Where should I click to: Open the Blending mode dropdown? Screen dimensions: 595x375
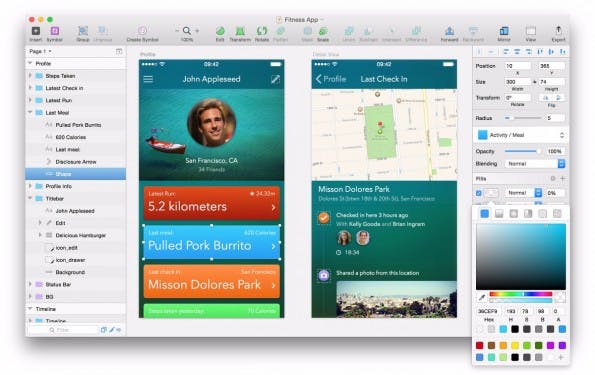coord(535,164)
